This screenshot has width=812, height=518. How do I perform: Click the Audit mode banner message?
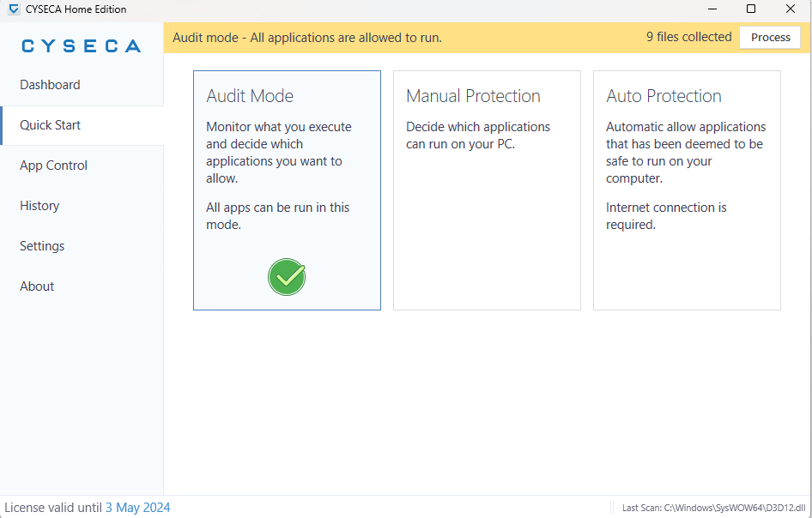click(x=307, y=38)
